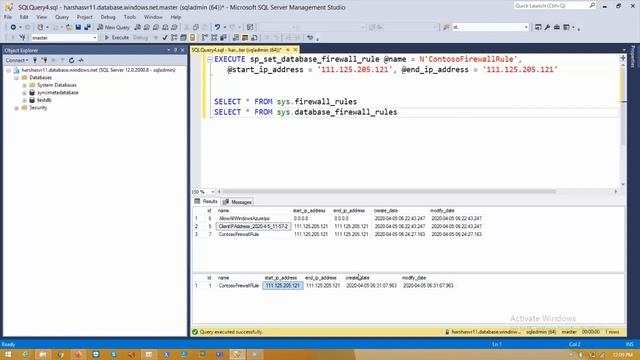Viewport: 640px width, 360px height.
Task: Open File Explorer from the taskbar
Action: coord(42,354)
